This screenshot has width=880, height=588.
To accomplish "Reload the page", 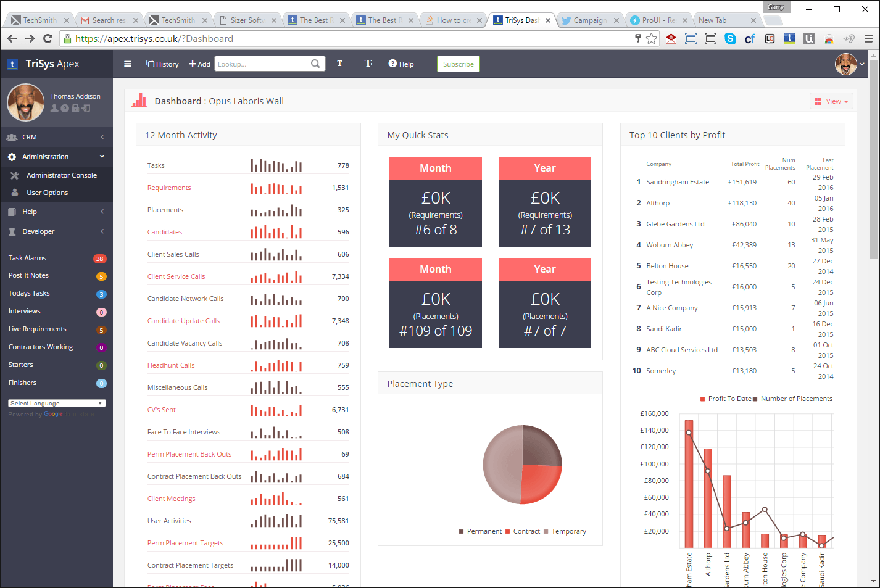I will point(48,38).
